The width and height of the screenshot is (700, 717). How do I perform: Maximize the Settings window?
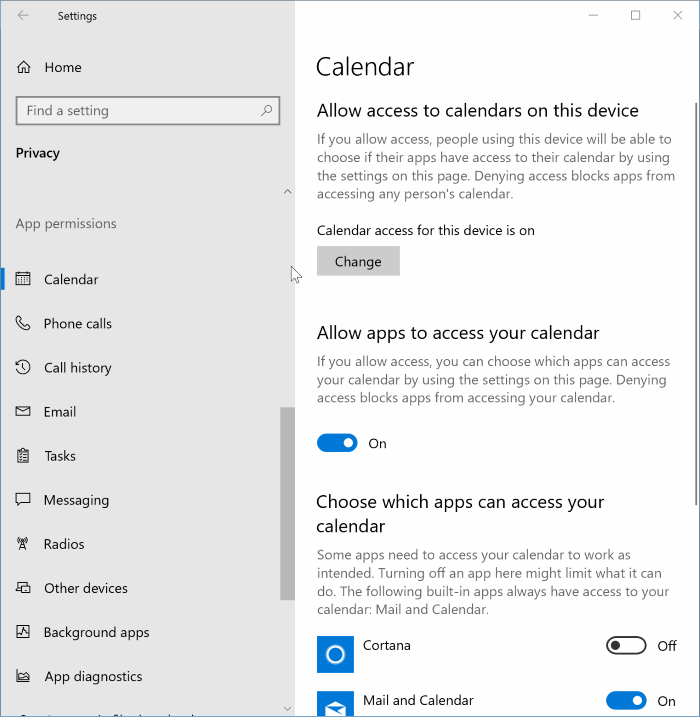click(635, 16)
